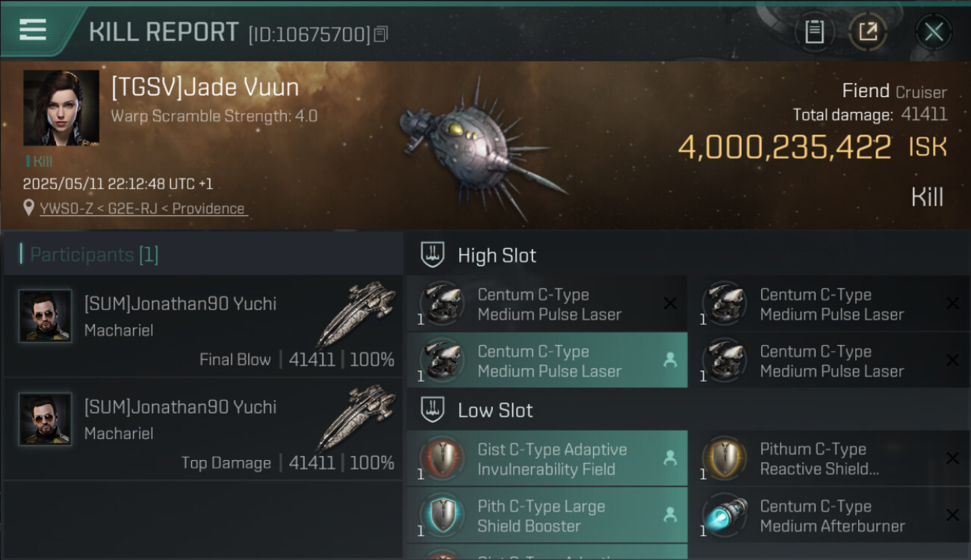Open the YWS0-Z Providence location link
971x560 pixels.
(x=143, y=209)
